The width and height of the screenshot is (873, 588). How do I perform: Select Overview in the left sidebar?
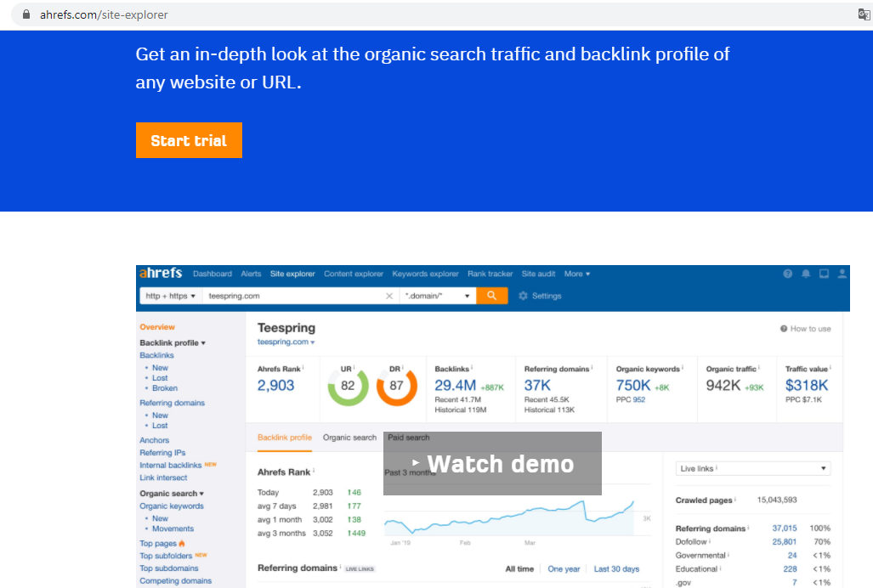pos(157,327)
